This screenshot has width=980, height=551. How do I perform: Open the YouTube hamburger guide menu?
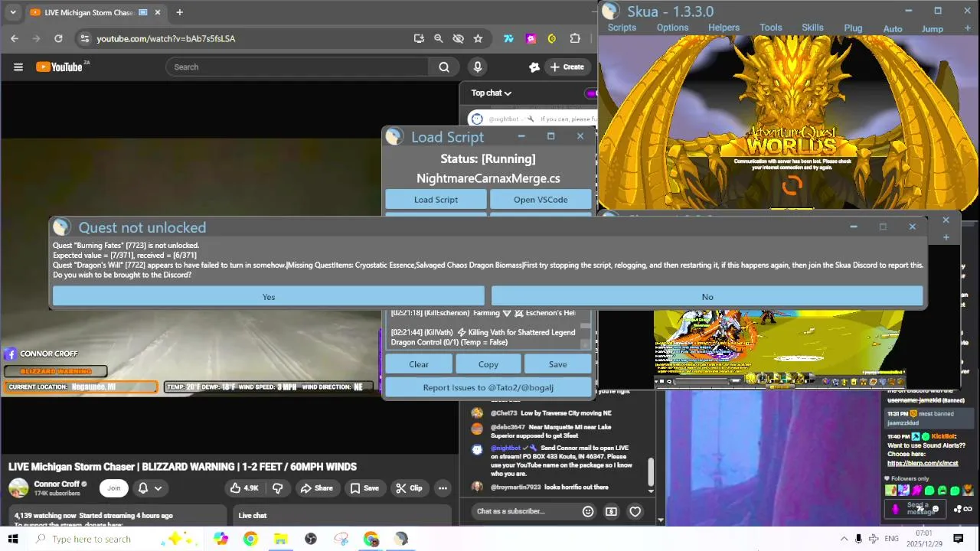click(18, 67)
